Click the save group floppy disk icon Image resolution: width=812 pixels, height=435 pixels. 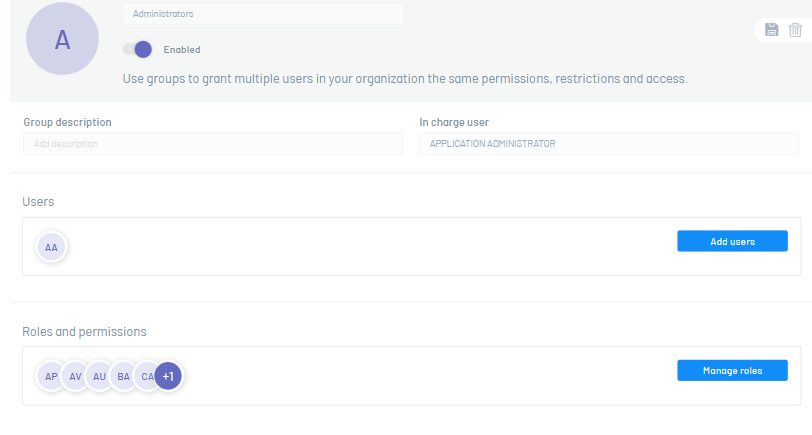(x=772, y=30)
